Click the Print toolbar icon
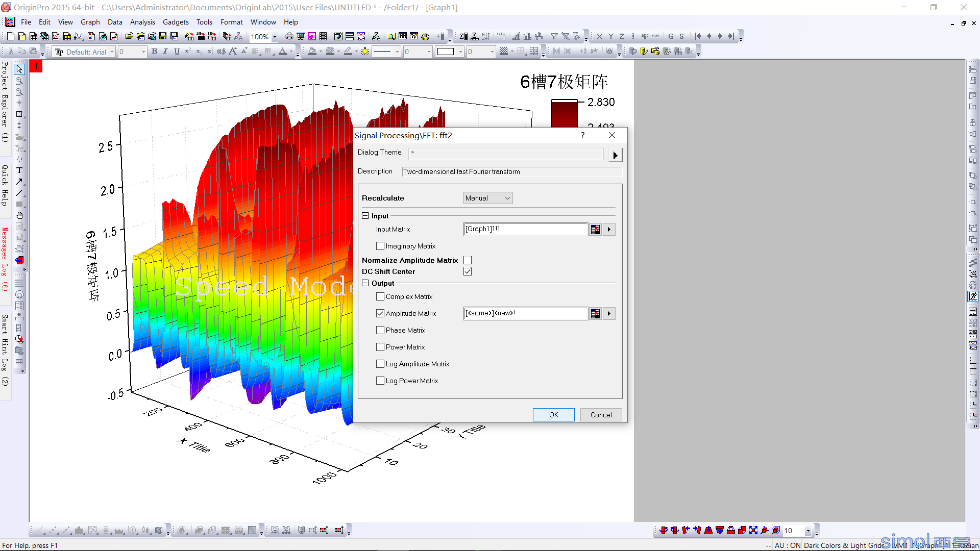Image resolution: width=980 pixels, height=551 pixels. (289, 36)
